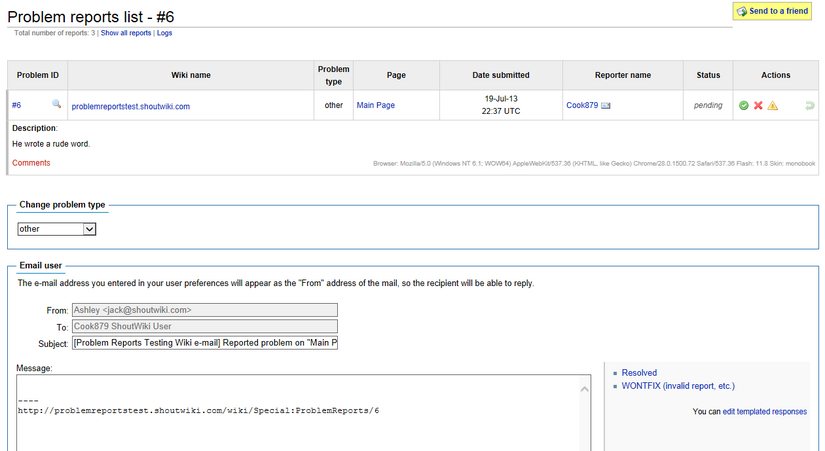This screenshot has height=451, width=825.
Task: Open problemreportstest.shoutwiki.com wiki link
Action: click(x=130, y=106)
